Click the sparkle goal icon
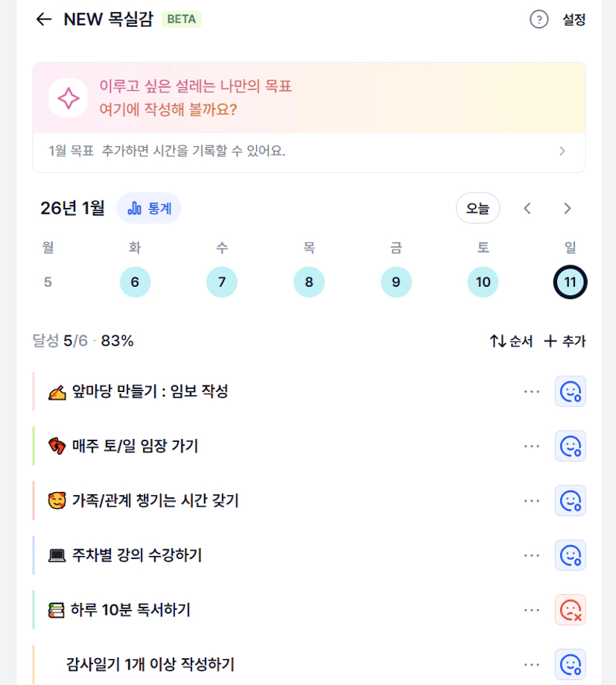The width and height of the screenshot is (616, 685). tap(68, 98)
